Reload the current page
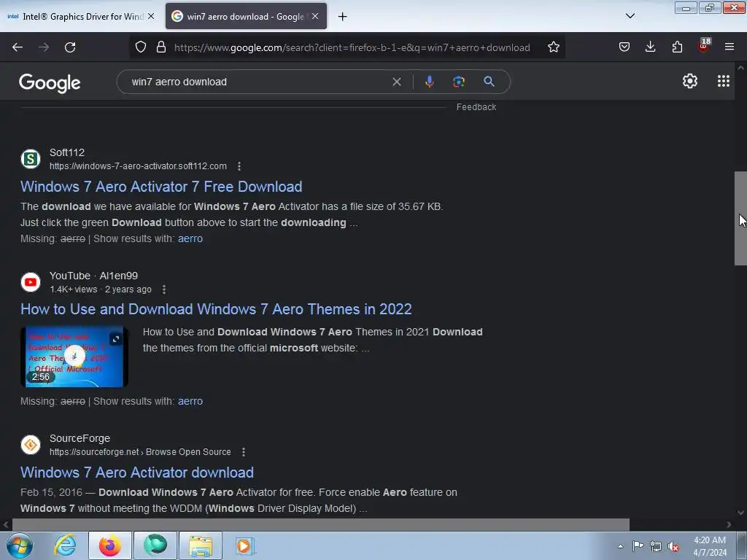Viewport: 747px width, 560px height. point(70,47)
